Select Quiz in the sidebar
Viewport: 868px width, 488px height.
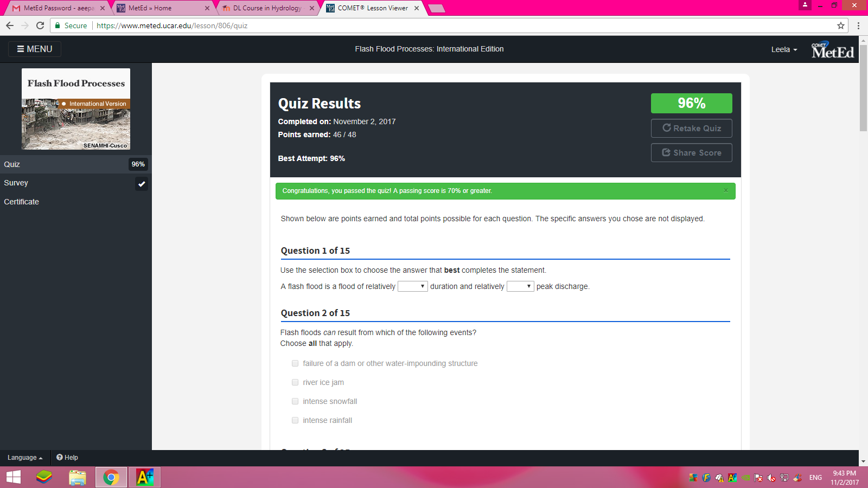[x=76, y=164]
